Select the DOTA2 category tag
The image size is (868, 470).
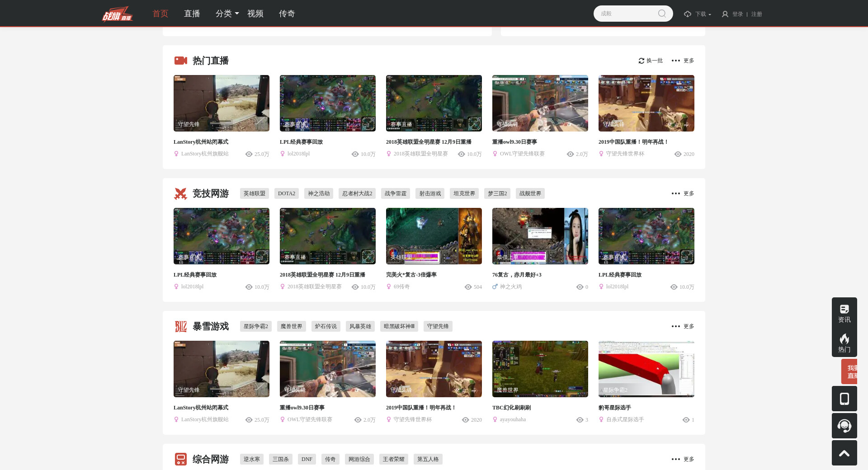(287, 193)
